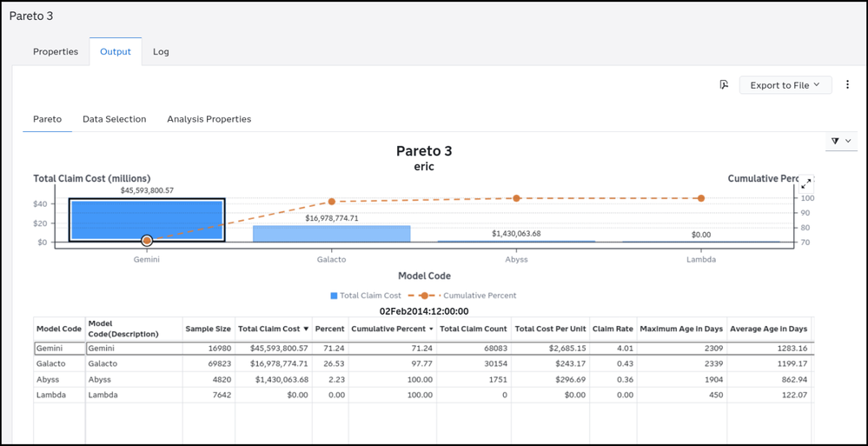Viewport: 868px width, 446px height.
Task: Click cost per unit cell $2,685.15
Action: (550, 349)
